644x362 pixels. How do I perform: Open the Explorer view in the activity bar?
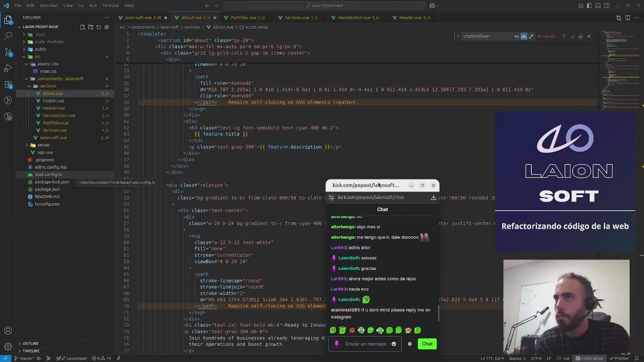(x=8, y=20)
